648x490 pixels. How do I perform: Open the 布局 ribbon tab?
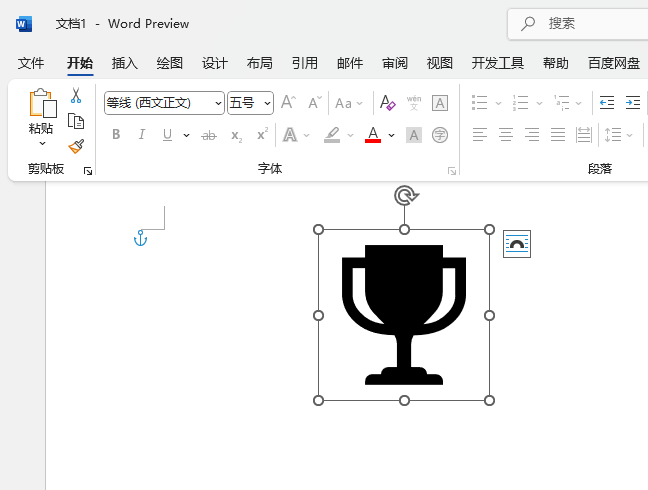259,63
